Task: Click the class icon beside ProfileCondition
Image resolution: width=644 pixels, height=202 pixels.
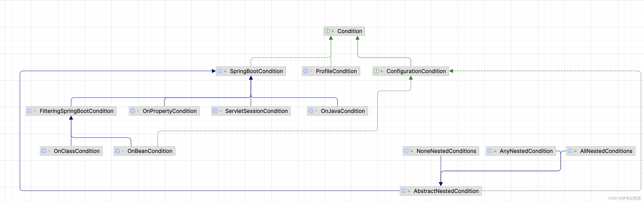Action: (x=306, y=71)
